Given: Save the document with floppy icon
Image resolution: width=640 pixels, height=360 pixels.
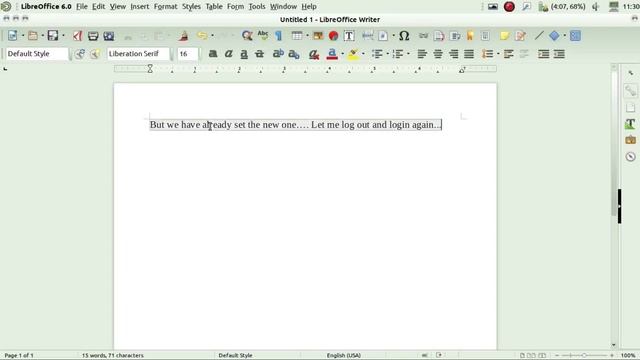Looking at the screenshot, I should [x=53, y=36].
